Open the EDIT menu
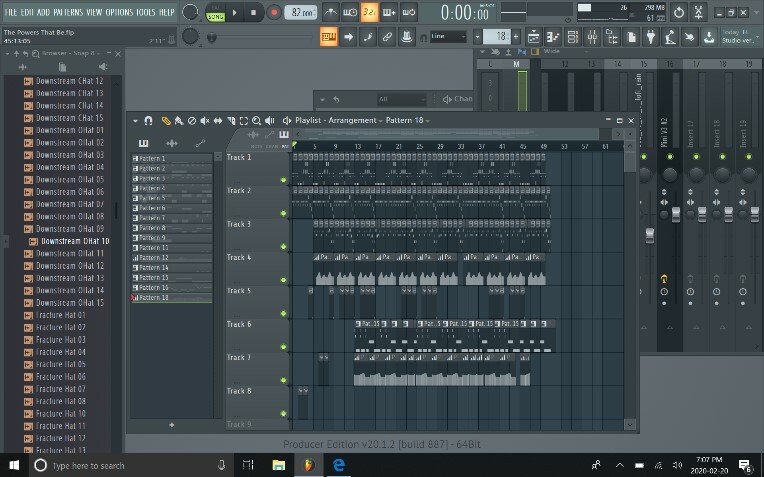 tap(27, 12)
